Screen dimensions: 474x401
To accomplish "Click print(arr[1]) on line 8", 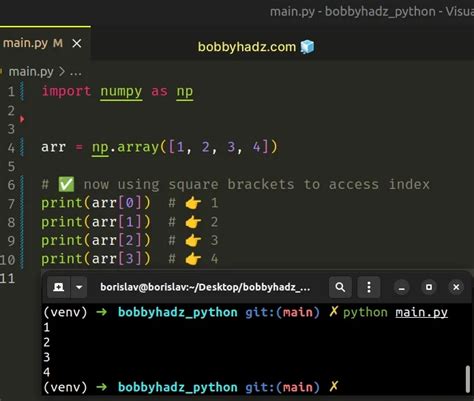I will pyautogui.click(x=96, y=222).
